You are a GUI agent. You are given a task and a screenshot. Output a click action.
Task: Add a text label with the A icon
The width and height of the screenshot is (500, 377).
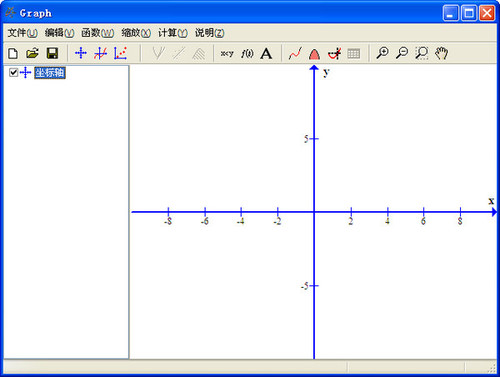266,53
